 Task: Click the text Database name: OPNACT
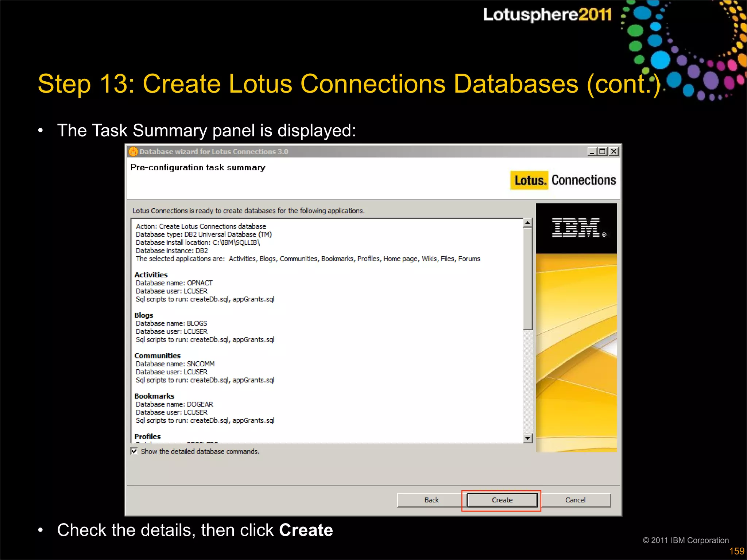[174, 283]
